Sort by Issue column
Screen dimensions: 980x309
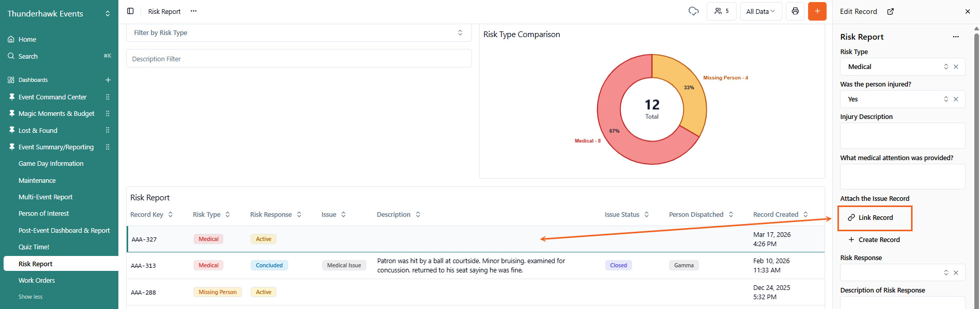point(343,215)
